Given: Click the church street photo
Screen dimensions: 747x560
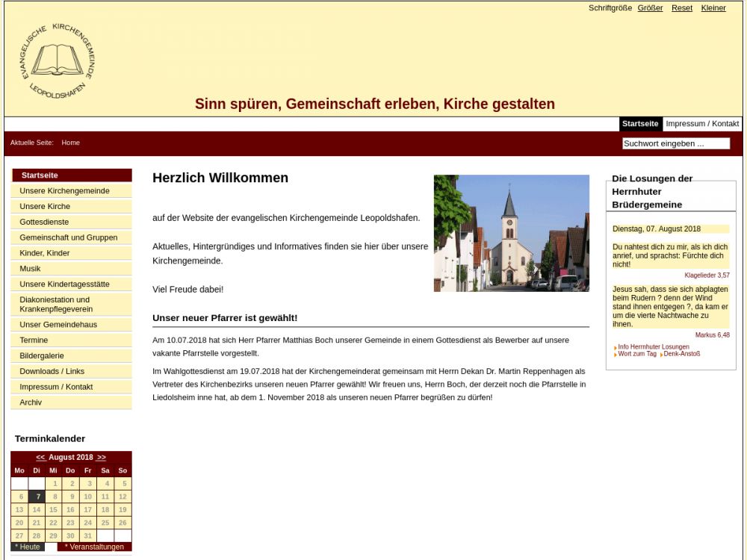Looking at the screenshot, I should tap(511, 233).
